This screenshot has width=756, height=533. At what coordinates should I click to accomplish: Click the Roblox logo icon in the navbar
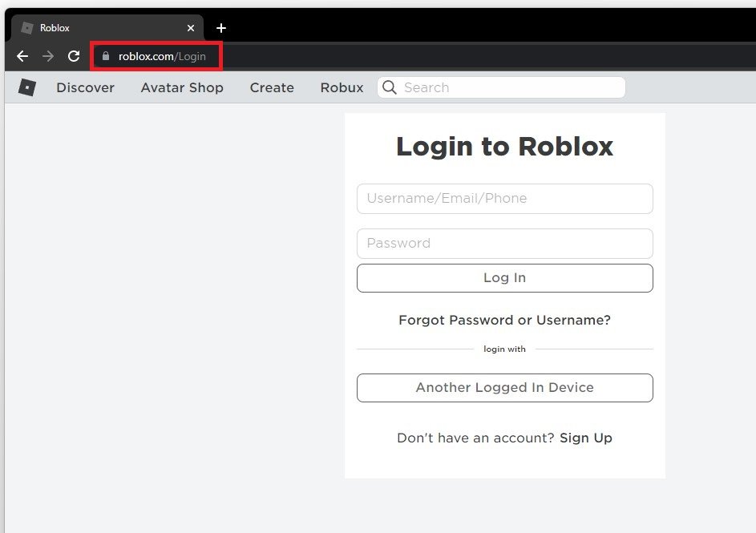27,87
